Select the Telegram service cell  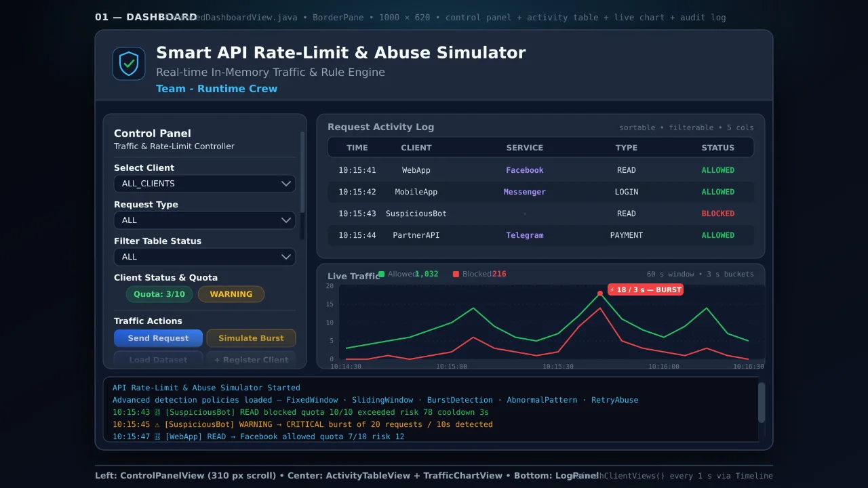(x=525, y=235)
